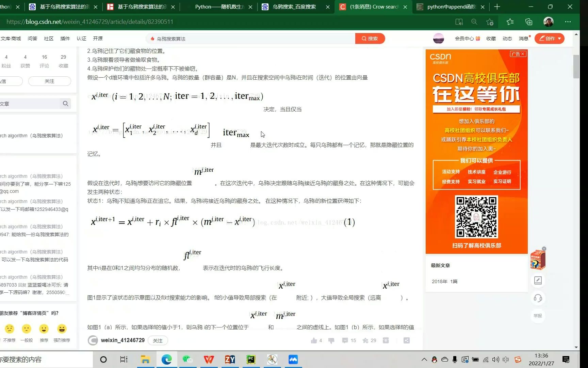Viewport: 588px width, 368px height.
Task: Open the 插件 menu item
Action: click(65, 39)
